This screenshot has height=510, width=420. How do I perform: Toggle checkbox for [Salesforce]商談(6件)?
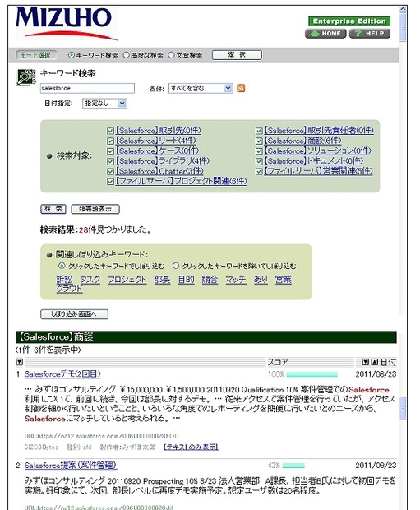click(x=259, y=141)
